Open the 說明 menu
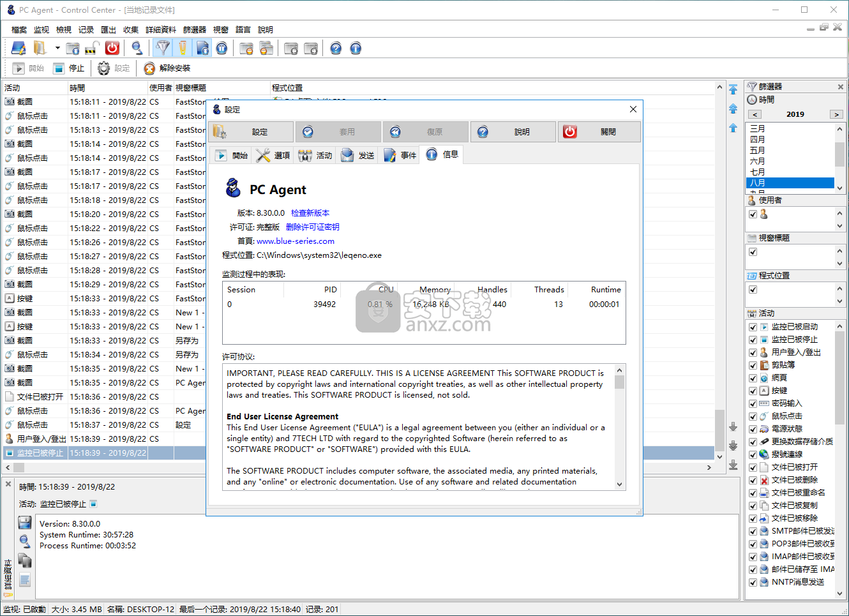849x616 pixels. click(266, 30)
